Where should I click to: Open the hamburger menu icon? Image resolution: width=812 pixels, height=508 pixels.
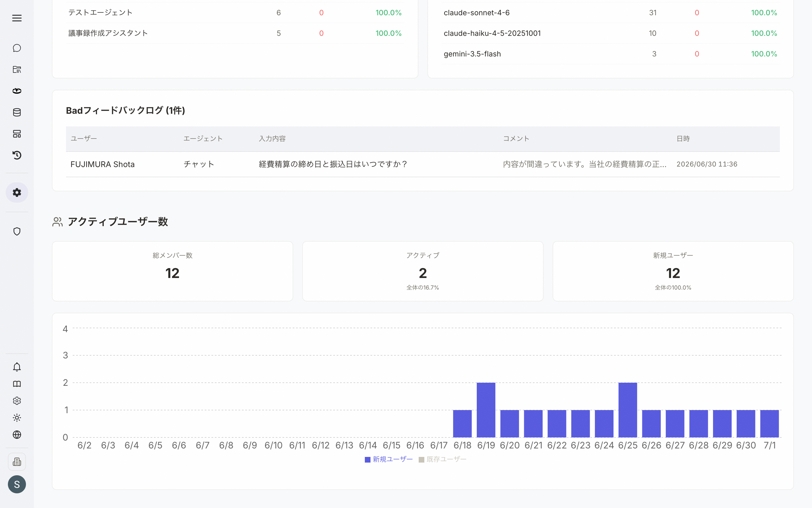pyautogui.click(x=17, y=18)
